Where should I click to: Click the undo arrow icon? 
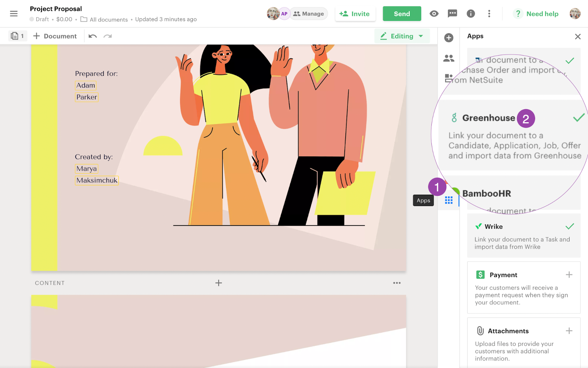click(x=93, y=36)
